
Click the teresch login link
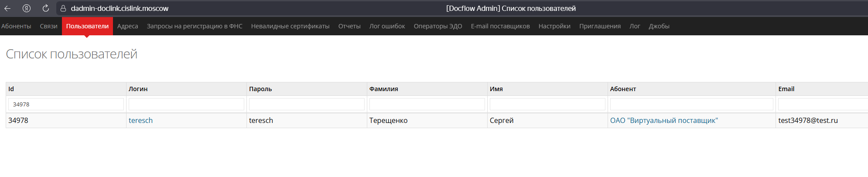click(x=140, y=120)
